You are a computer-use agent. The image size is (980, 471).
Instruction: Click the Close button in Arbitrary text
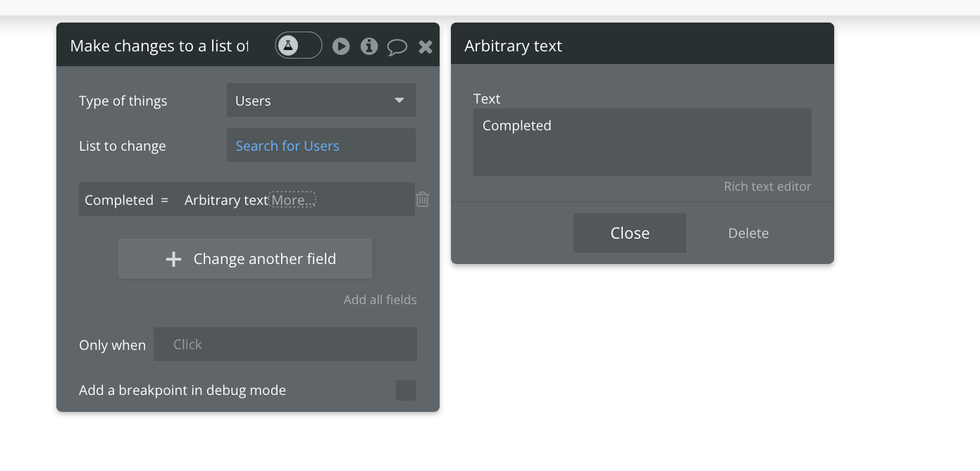(630, 233)
